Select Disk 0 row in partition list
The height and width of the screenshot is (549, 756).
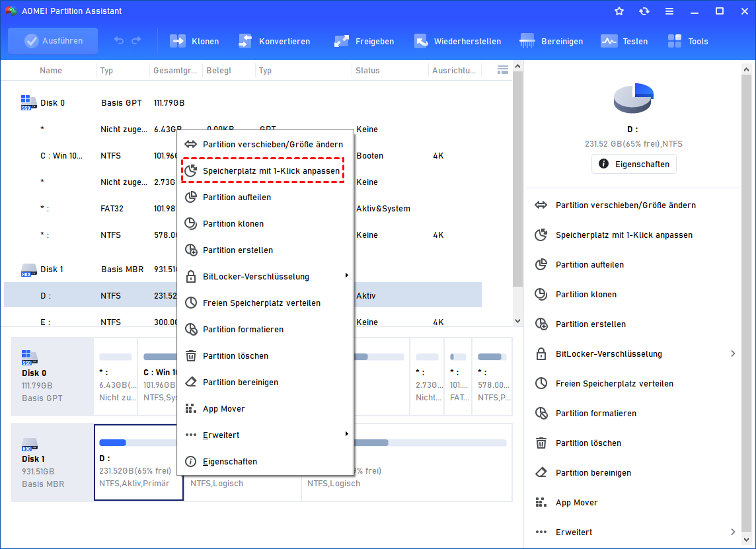pyautogui.click(x=243, y=102)
